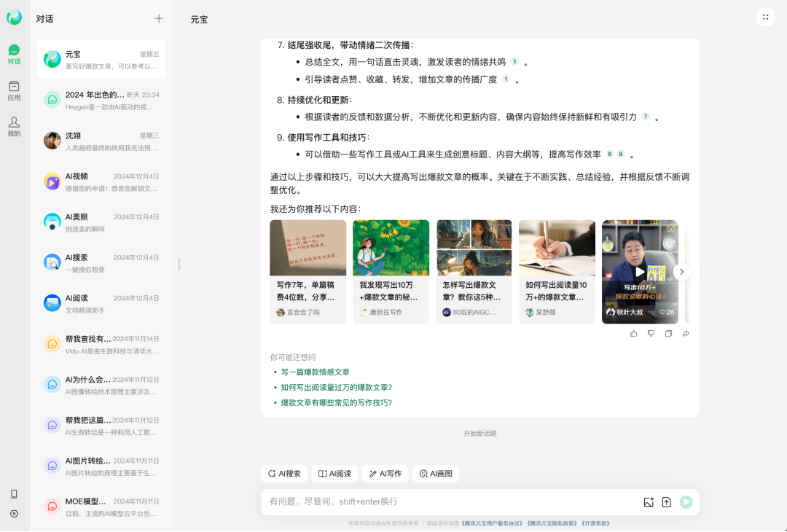The width and height of the screenshot is (787, 532).
Task: Open 开源条款 link
Action: coord(596,523)
